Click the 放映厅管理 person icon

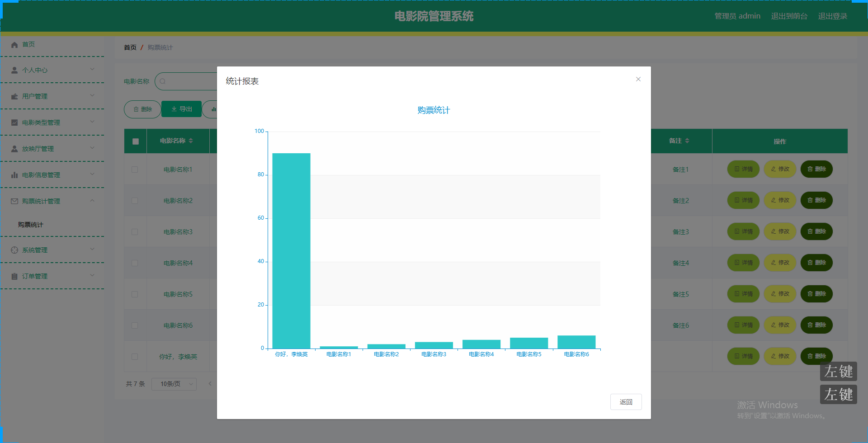(14, 149)
